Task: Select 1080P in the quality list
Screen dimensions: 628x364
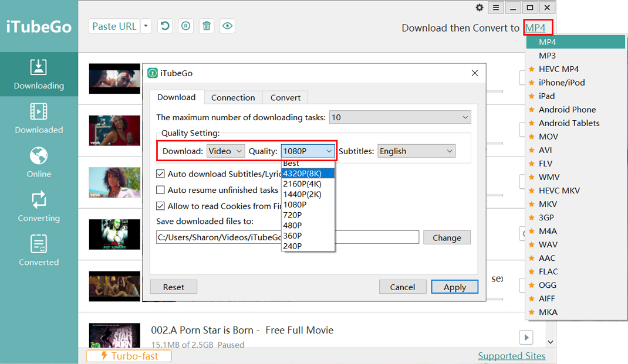Action: tap(308, 205)
